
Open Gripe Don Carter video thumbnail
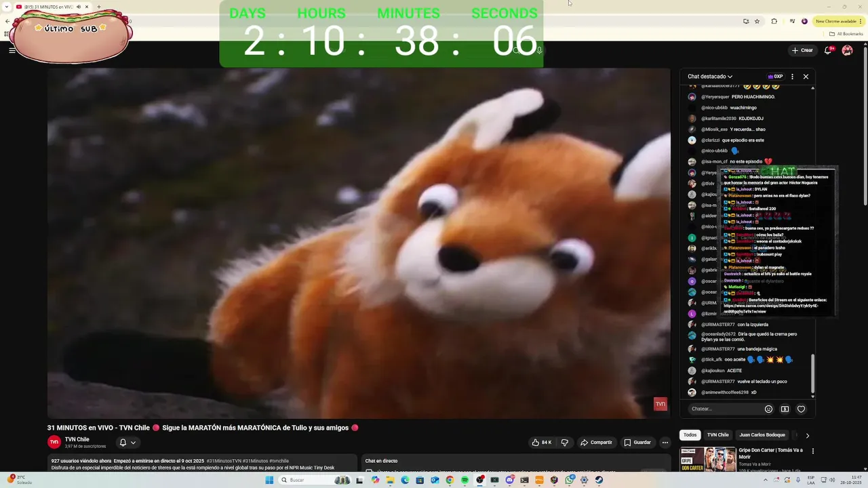pos(708,459)
